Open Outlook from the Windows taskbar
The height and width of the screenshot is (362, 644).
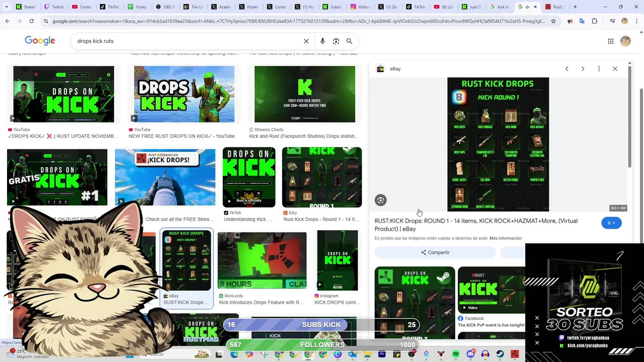352,354
